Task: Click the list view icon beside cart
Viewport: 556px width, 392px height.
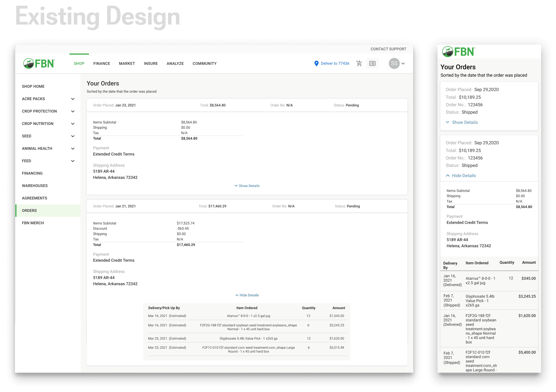Action: [372, 63]
